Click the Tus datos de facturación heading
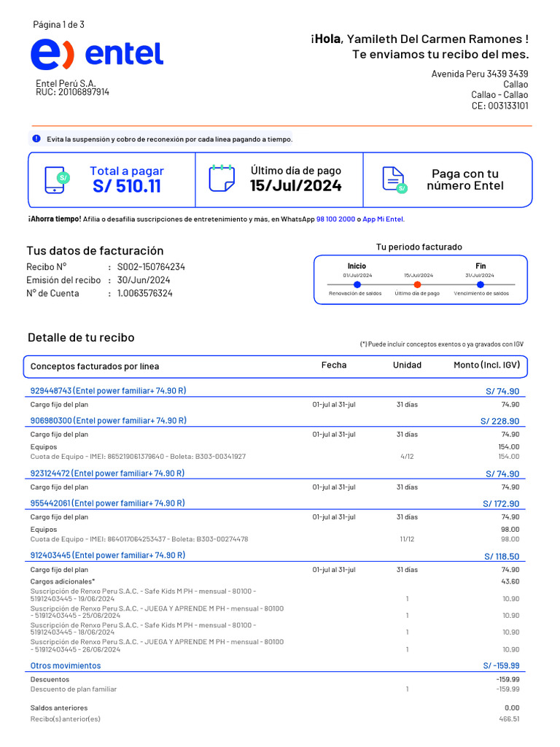This screenshot has height=747, width=560. 95,251
